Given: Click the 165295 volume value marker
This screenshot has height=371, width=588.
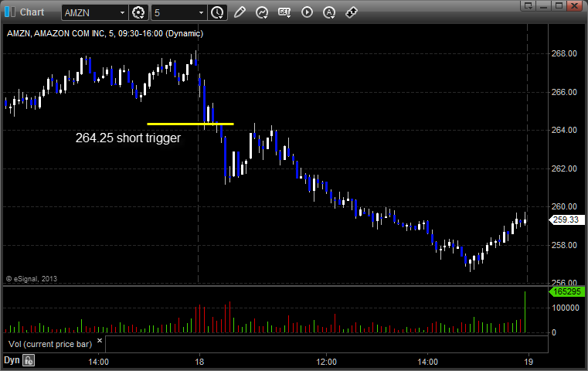Looking at the screenshot, I should tap(567, 291).
